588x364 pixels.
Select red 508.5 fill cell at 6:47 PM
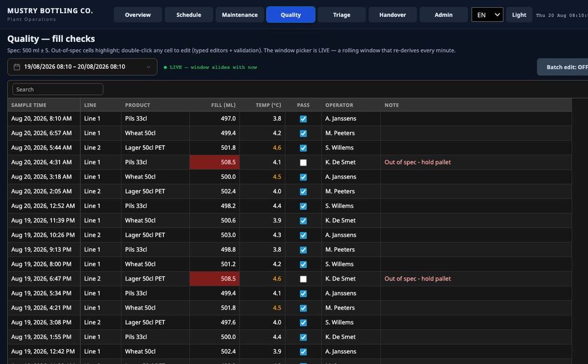(215, 279)
